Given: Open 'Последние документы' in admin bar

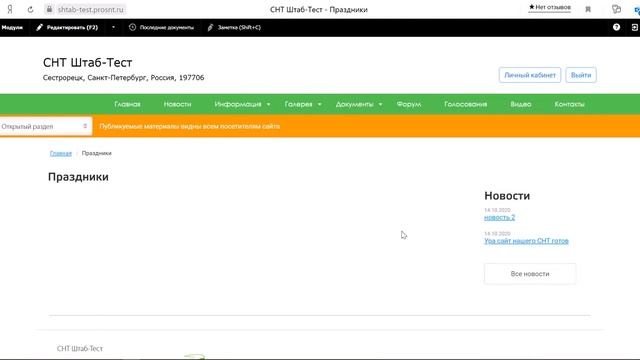Looking at the screenshot, I should click(x=161, y=27).
